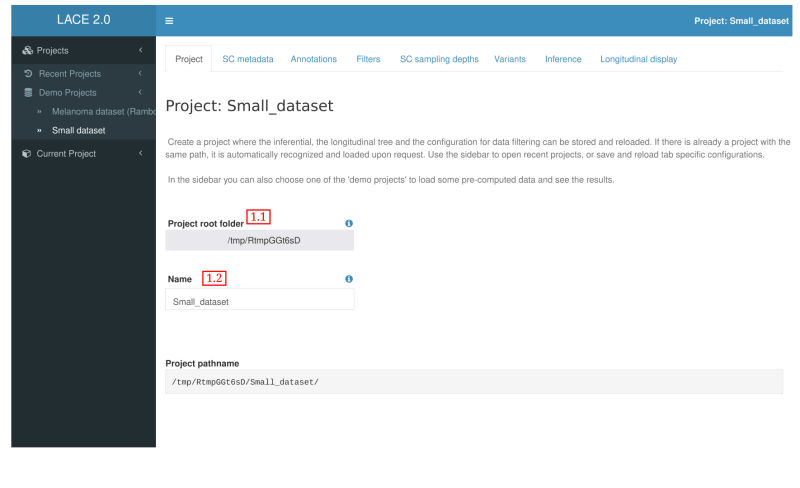Viewport: 800px width, 488px height.
Task: Toggle sidebar with hamburger menu icon
Action: [x=169, y=21]
